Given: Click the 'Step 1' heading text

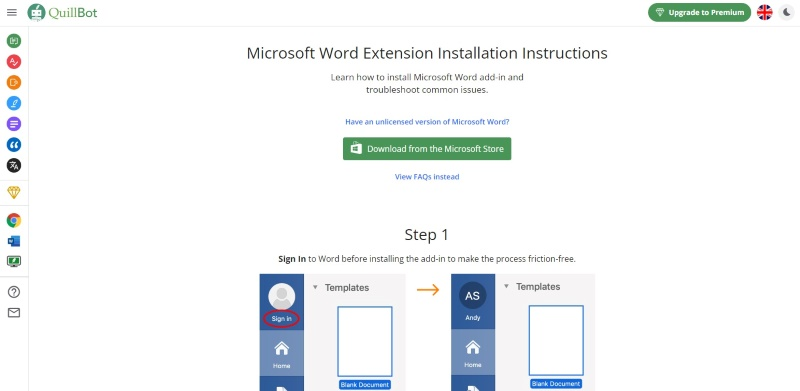Looking at the screenshot, I should [x=427, y=235].
